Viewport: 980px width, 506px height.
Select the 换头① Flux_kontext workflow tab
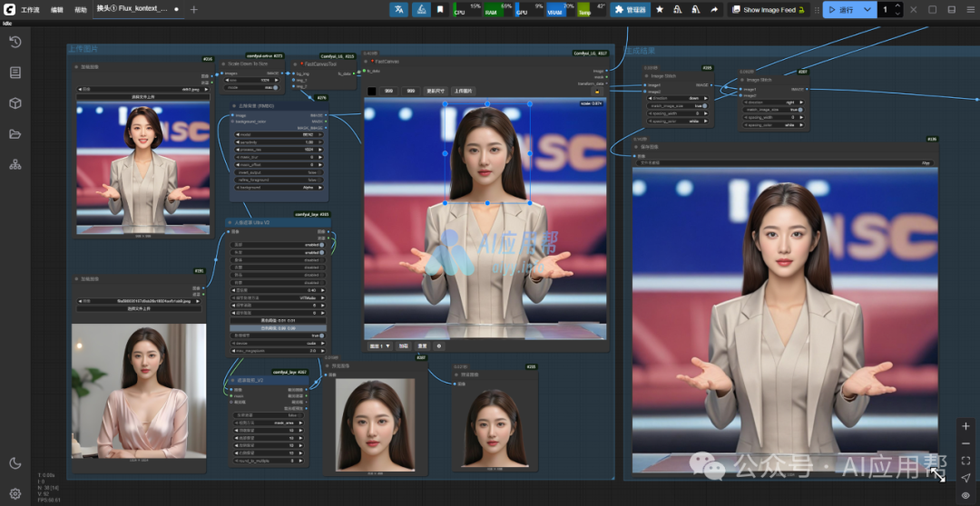tap(137, 9)
